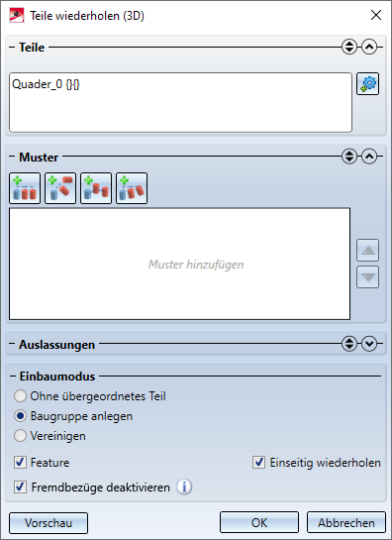Add a linear pattern with first icon

(x=25, y=188)
